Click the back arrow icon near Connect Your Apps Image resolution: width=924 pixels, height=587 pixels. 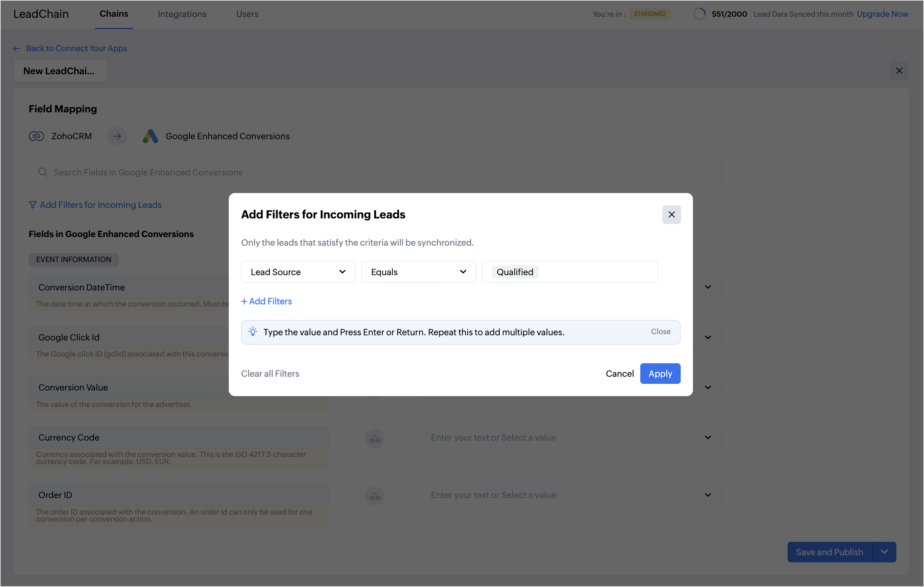[x=16, y=48]
